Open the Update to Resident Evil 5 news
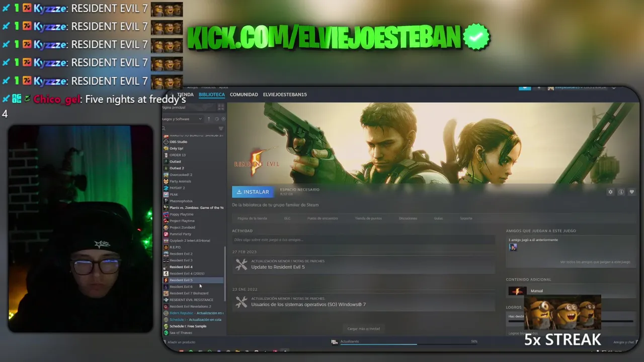The width and height of the screenshot is (644, 362). pos(278,267)
